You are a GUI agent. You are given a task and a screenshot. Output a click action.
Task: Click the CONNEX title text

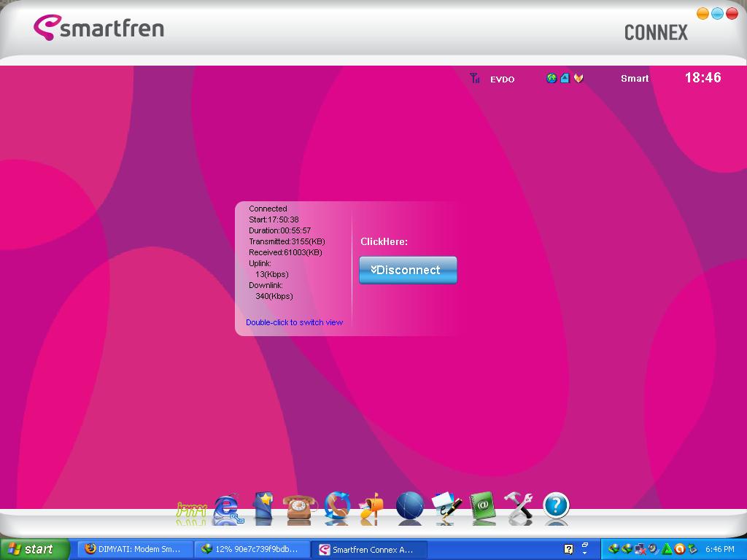656,32
